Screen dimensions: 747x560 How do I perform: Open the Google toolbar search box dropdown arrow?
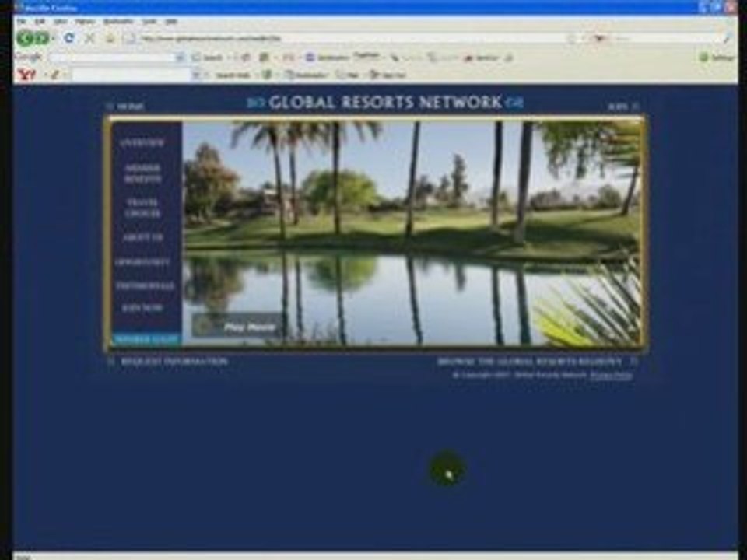coord(180,58)
